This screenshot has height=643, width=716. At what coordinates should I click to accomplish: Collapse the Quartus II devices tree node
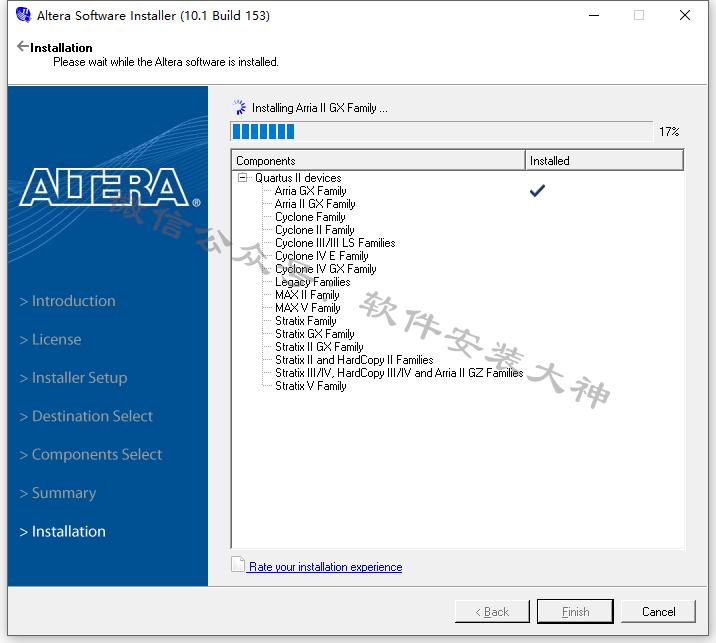click(242, 177)
